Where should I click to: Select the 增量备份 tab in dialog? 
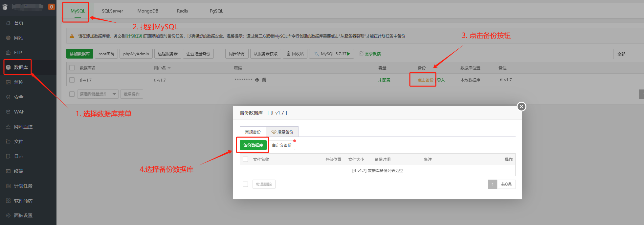click(x=282, y=132)
